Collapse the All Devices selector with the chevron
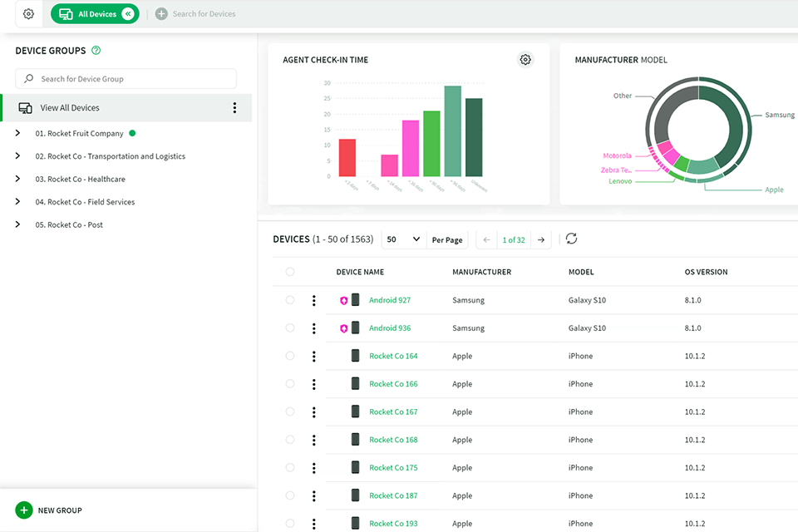798x532 pixels. 127,13
